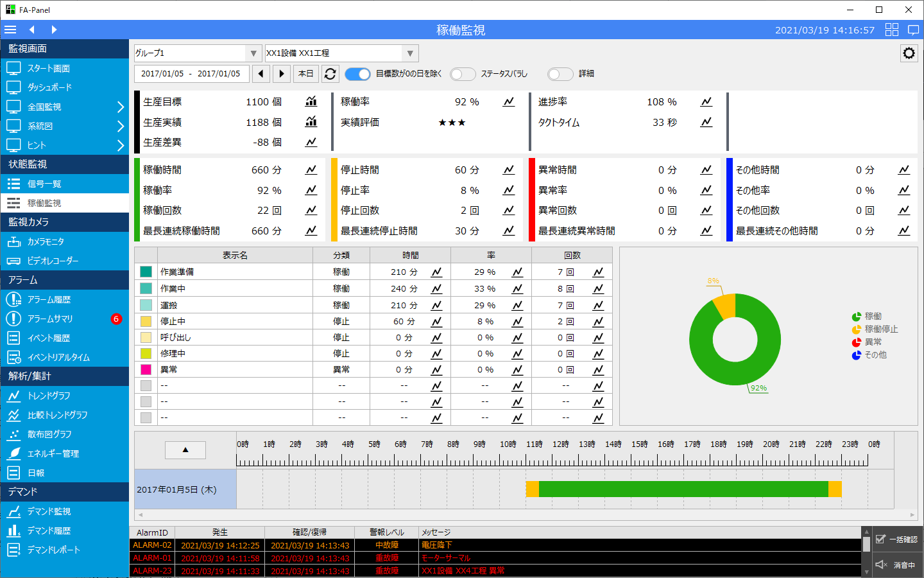Click the refresh icon button
Image resolution: width=924 pixels, height=578 pixels.
point(330,74)
